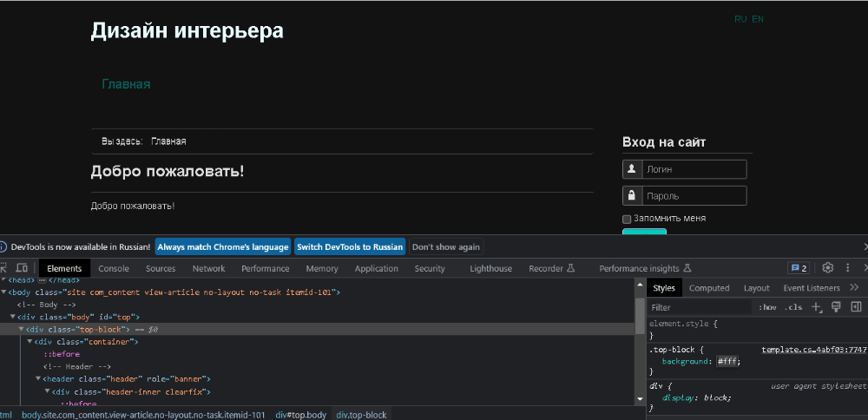868x420 pixels.
Task: Click the issues counter badge showing 2
Action: point(799,268)
